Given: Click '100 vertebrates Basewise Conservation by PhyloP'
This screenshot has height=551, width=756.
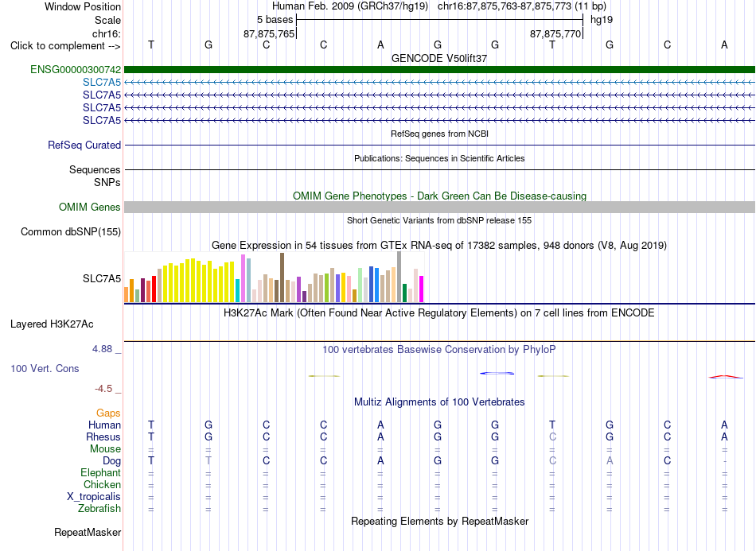Looking at the screenshot, I should click(439, 350).
